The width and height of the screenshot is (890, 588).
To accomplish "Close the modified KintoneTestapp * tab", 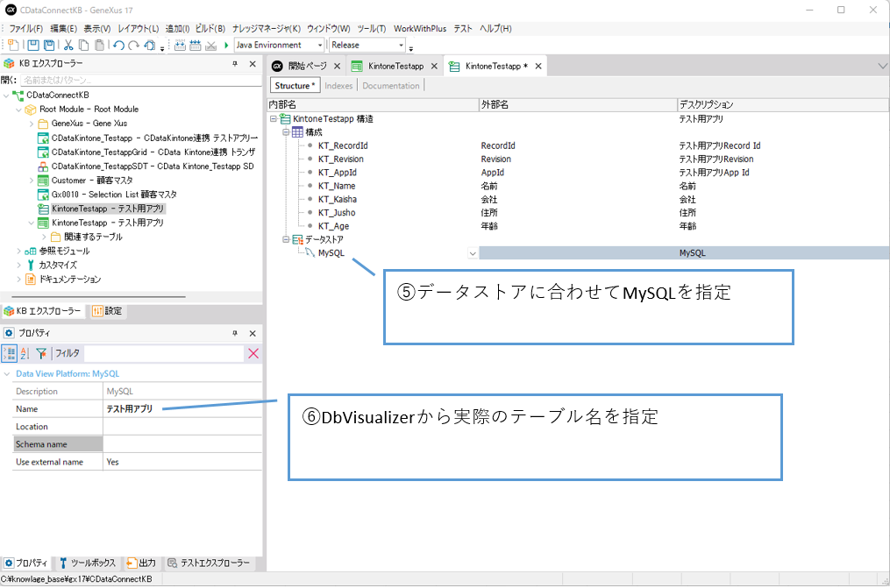I will point(538,67).
